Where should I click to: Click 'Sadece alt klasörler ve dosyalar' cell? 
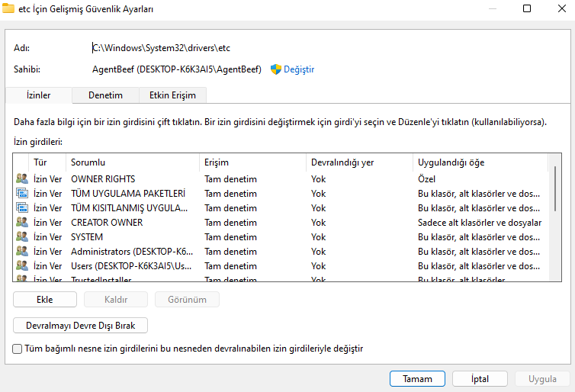click(480, 223)
